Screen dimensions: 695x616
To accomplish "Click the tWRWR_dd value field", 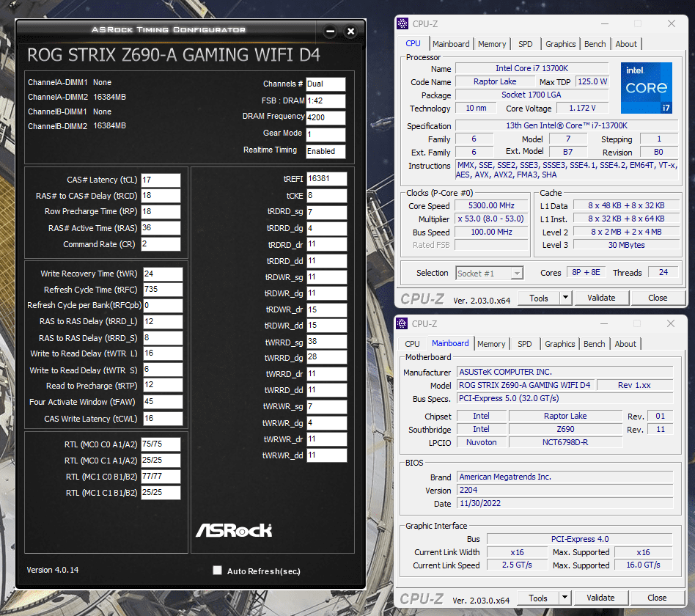I will tap(327, 455).
